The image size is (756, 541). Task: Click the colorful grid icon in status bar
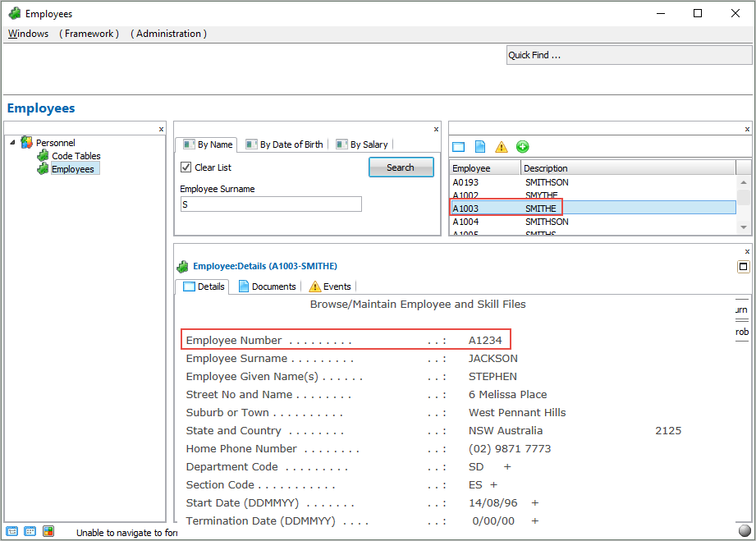[48, 531]
